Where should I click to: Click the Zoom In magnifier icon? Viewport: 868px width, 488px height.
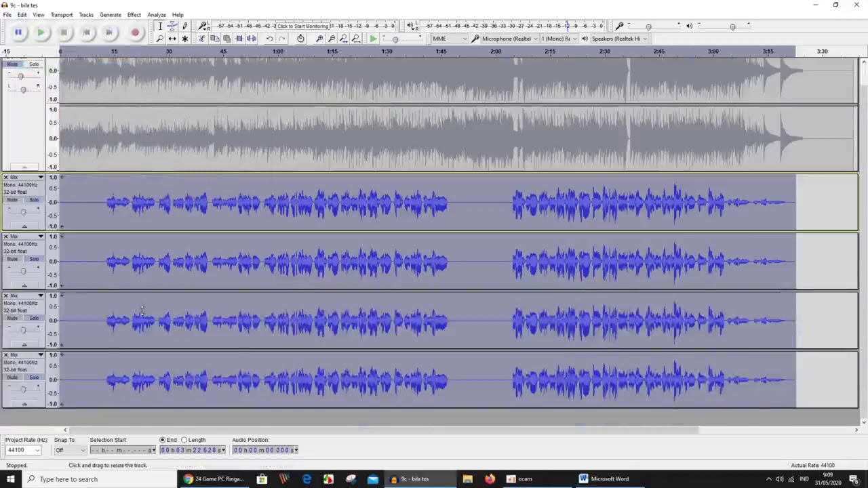tap(319, 39)
